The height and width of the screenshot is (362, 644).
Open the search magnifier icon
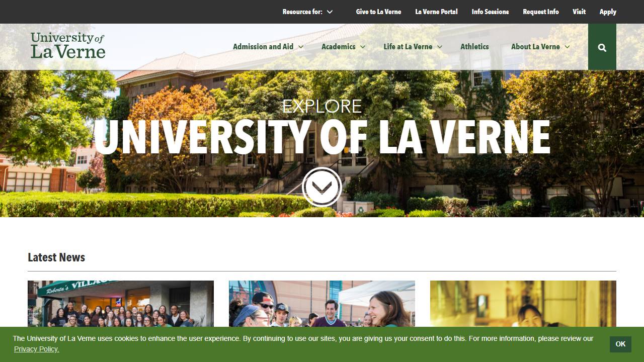(602, 47)
